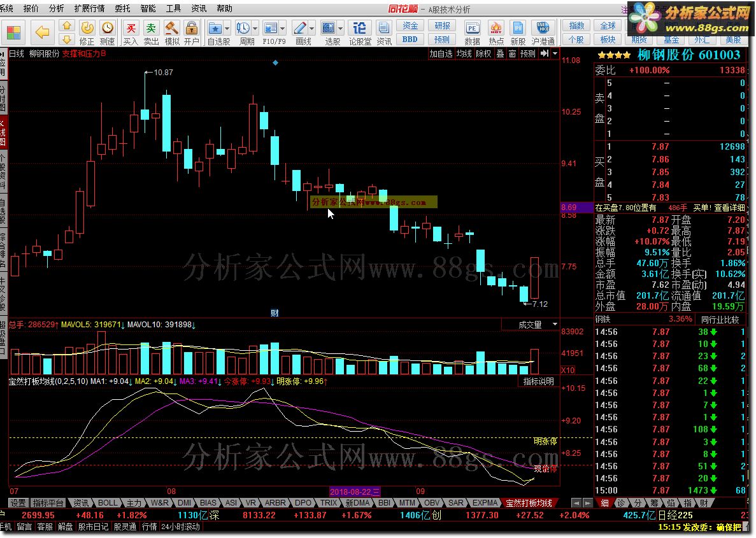
Task: Expand the 周期 dropdown arrow
Action: 255,28
